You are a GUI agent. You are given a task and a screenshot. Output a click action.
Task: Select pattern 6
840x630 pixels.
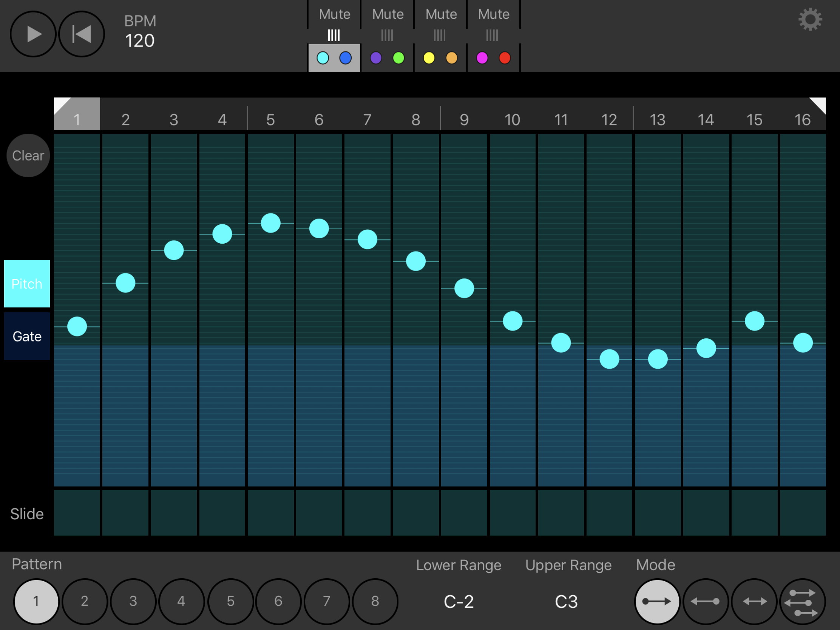tap(278, 601)
